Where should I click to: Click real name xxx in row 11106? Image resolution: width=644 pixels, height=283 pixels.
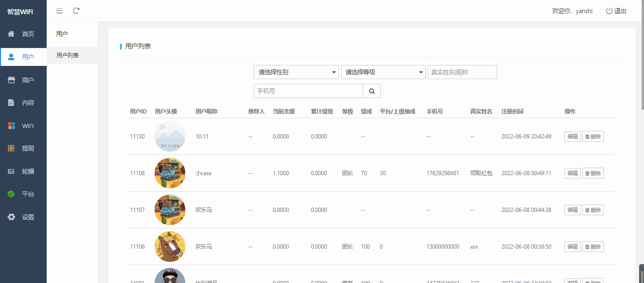474,247
